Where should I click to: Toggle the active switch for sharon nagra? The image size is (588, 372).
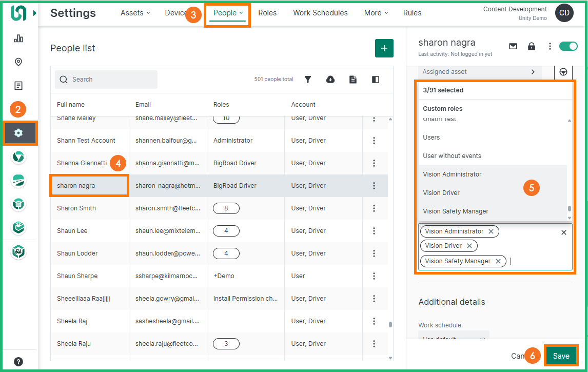pyautogui.click(x=568, y=46)
